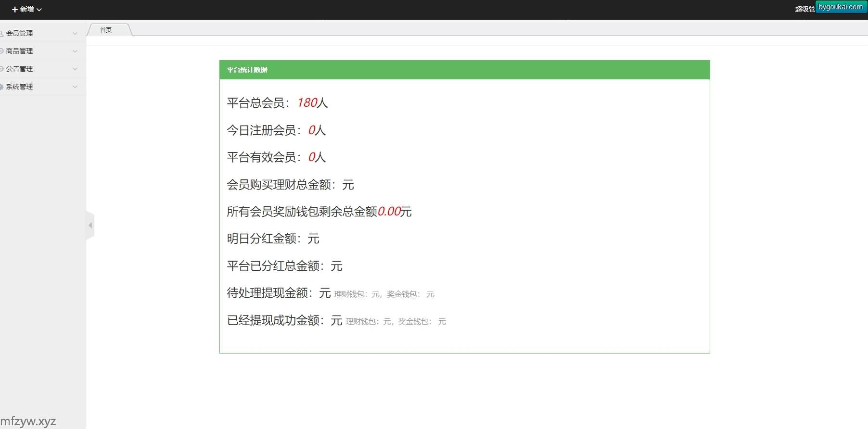Expand 系统管理 using its chevron
868x429 pixels.
[x=75, y=87]
